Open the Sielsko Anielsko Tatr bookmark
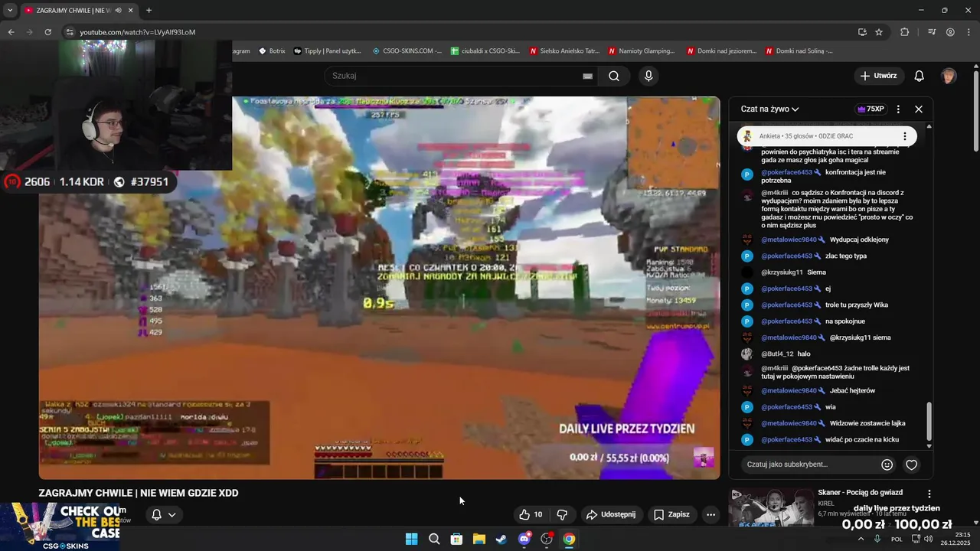 coord(564,51)
